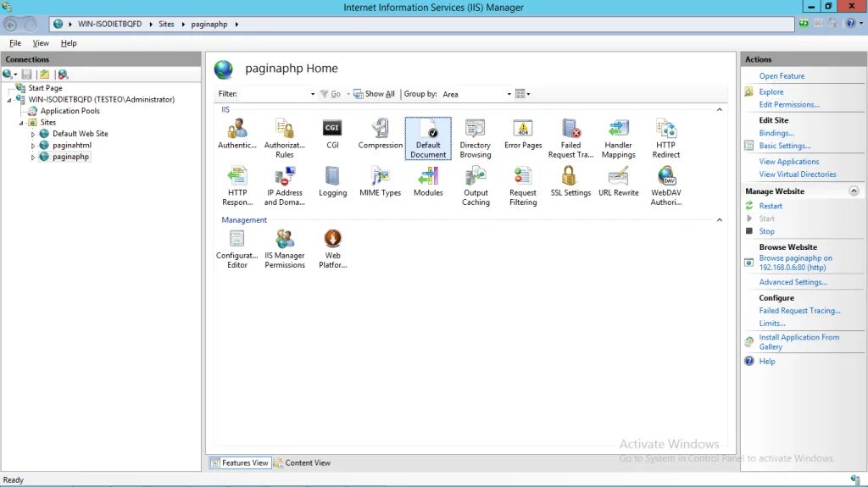Click the back navigation arrow
Screen dimensions: 868x487
(10, 25)
